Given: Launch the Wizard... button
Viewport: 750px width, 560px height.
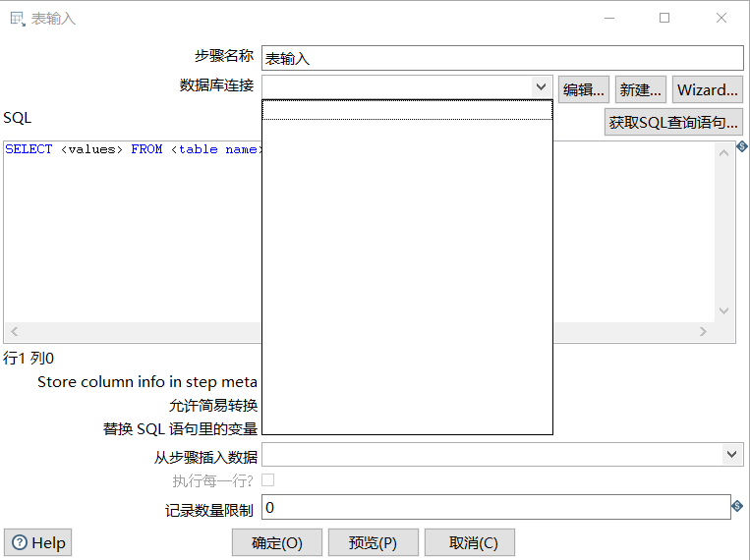Looking at the screenshot, I should 708,89.
